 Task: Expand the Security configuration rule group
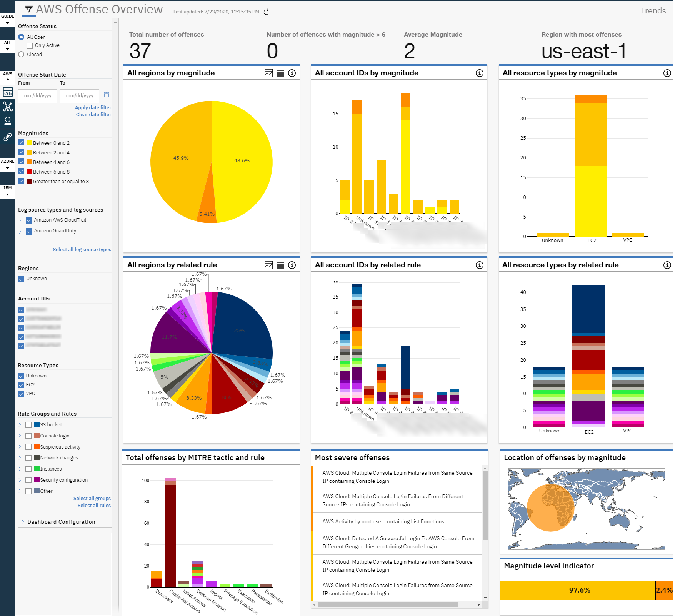click(x=20, y=480)
